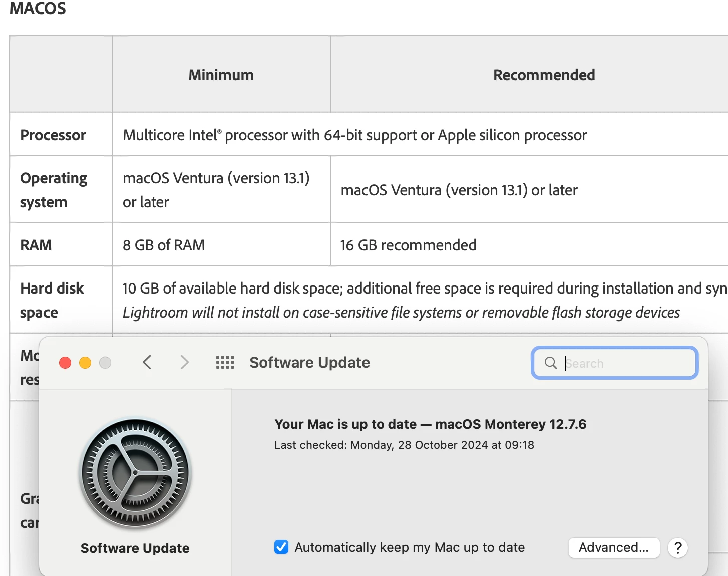Click the Software Update label under gear
728x576 pixels.
[135, 548]
